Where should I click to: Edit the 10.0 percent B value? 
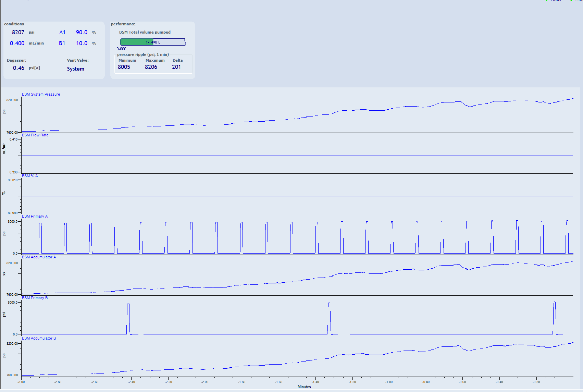pyautogui.click(x=82, y=43)
